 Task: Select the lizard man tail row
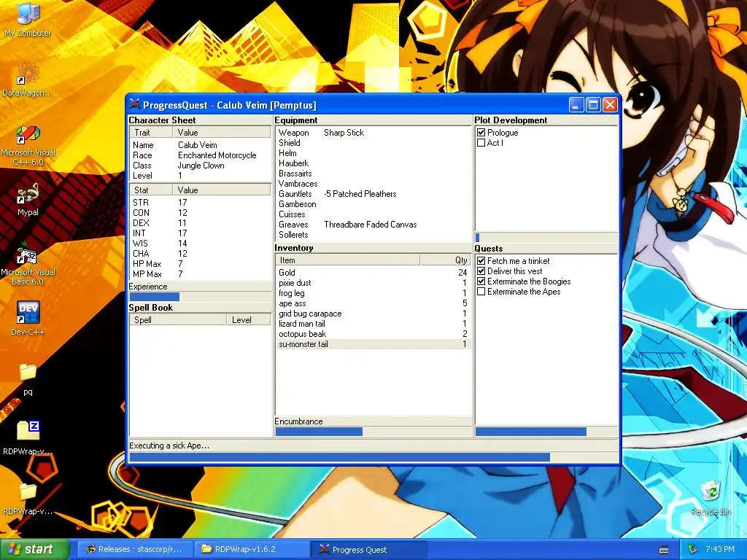(373, 324)
